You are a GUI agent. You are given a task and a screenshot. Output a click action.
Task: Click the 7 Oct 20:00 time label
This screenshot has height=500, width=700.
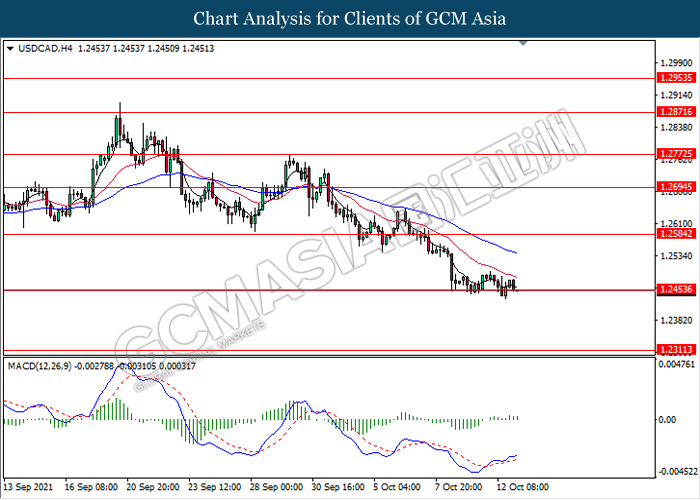(458, 487)
